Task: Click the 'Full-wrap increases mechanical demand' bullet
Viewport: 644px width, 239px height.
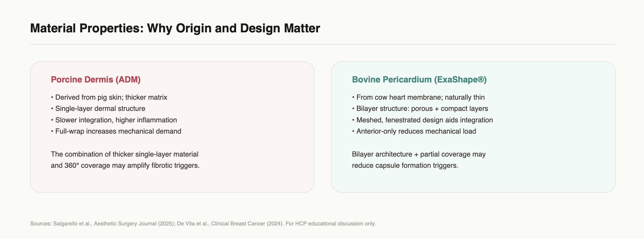Action: [116, 131]
